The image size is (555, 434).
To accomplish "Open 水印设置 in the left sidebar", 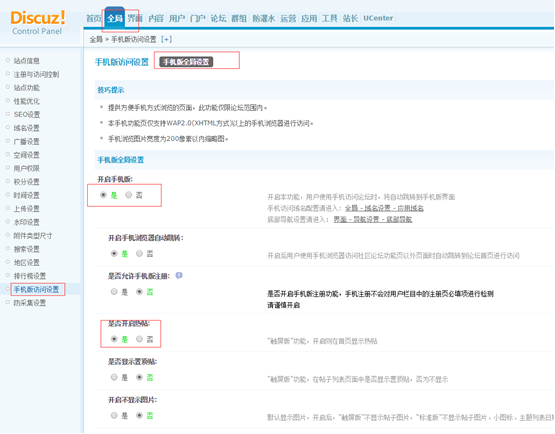I will click(27, 222).
